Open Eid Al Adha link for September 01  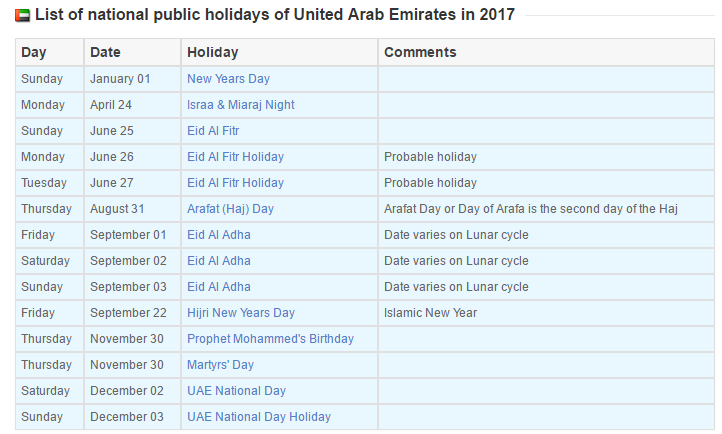coord(219,235)
